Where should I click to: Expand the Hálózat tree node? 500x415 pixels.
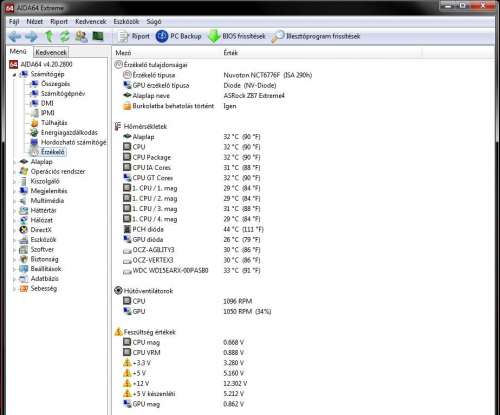[x=14, y=220]
